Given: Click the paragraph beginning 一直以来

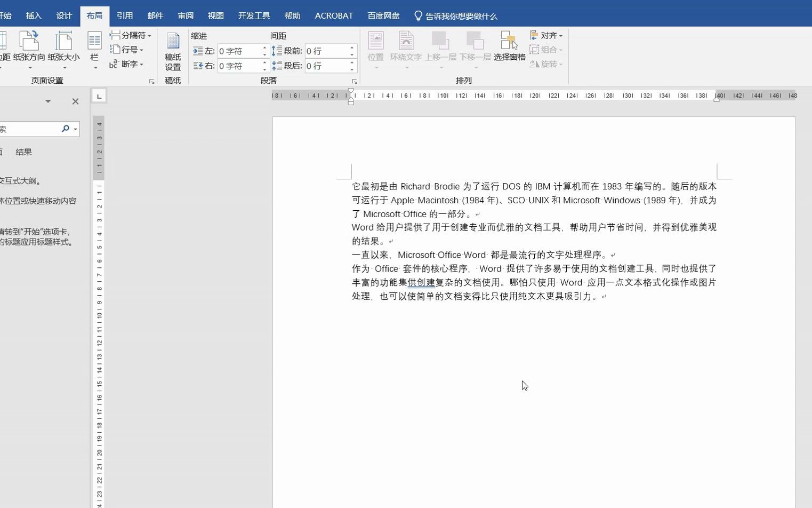Looking at the screenshot, I should point(484,255).
